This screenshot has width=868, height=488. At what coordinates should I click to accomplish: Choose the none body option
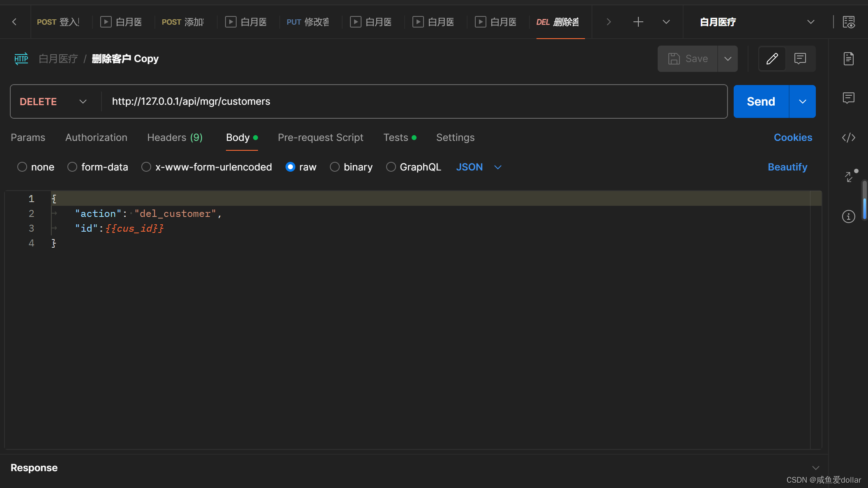(x=36, y=167)
